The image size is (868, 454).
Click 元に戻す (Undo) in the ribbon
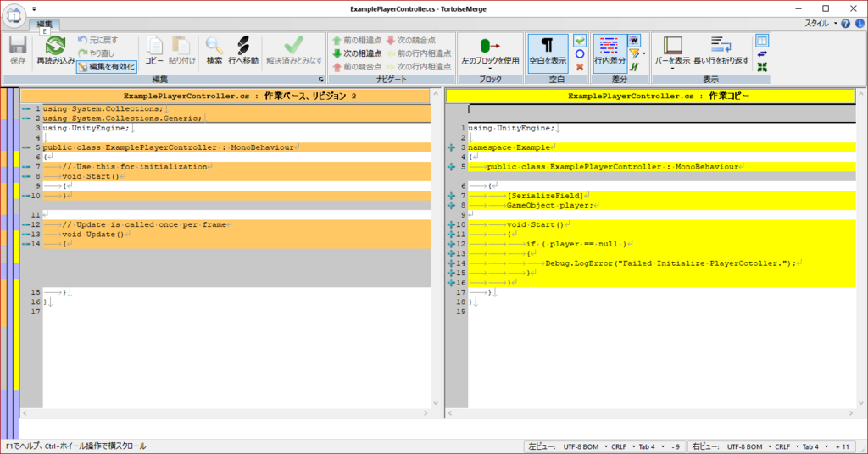[98, 40]
